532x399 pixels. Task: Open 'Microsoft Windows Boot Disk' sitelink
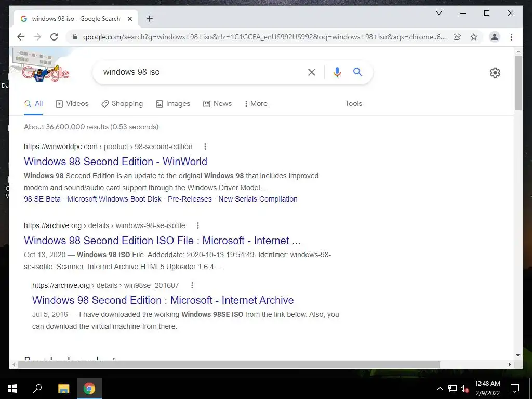click(x=114, y=199)
